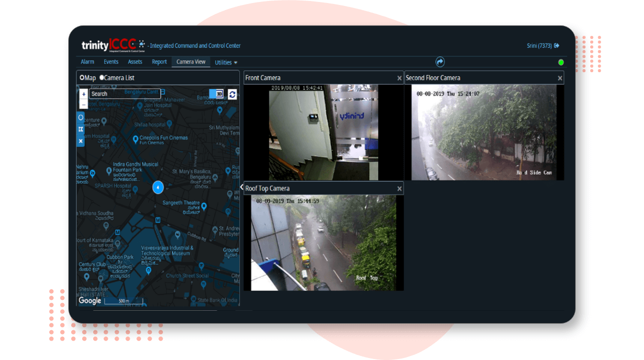Click the logout icon next to Srini
This screenshot has height=360, width=644.
[x=557, y=45]
